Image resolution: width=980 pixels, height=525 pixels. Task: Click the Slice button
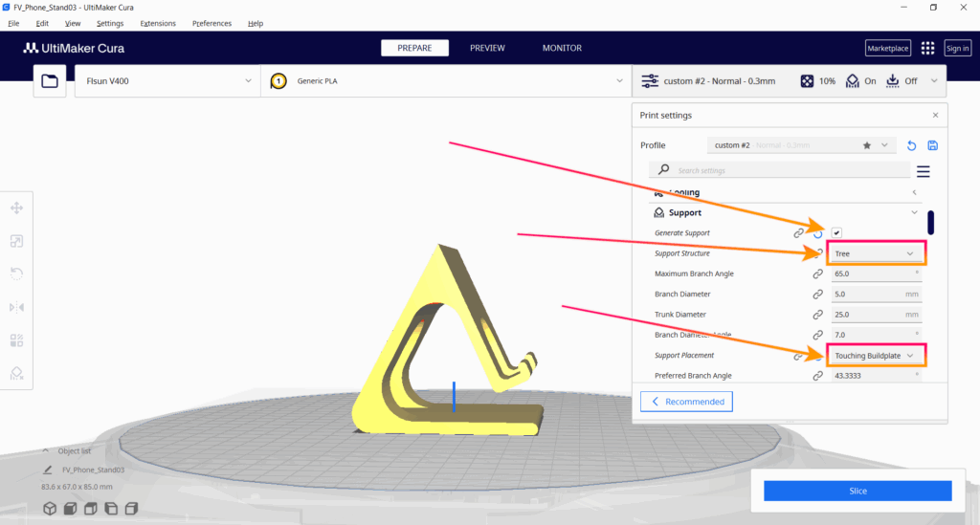[857, 491]
